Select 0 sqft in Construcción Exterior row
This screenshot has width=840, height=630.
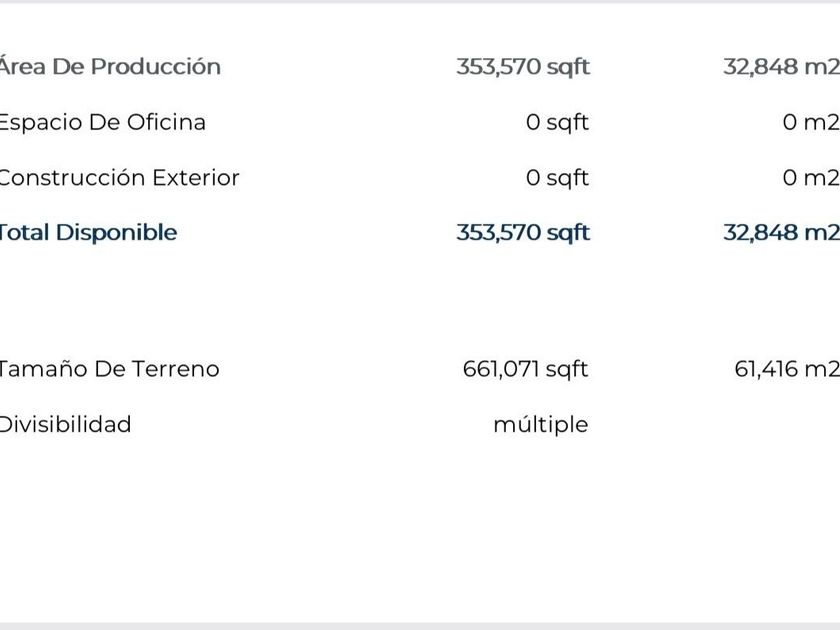[557, 178]
